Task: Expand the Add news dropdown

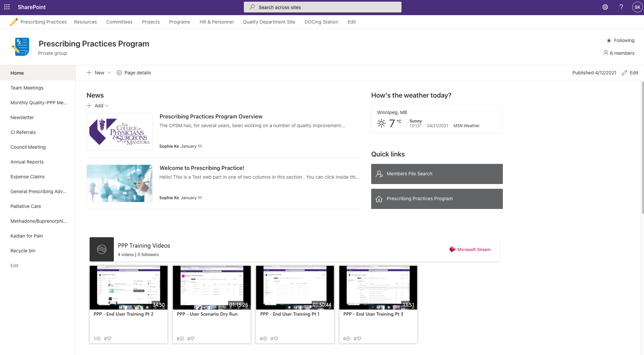Action: 98,106
